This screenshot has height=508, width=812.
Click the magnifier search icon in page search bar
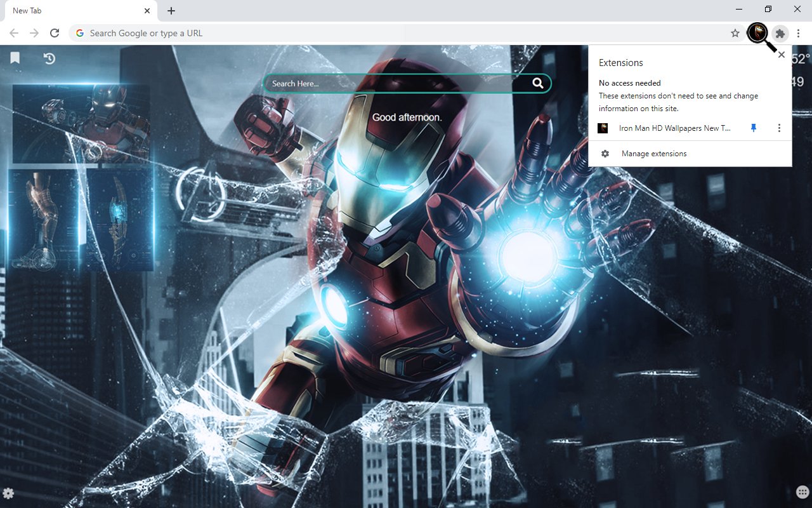click(x=538, y=83)
